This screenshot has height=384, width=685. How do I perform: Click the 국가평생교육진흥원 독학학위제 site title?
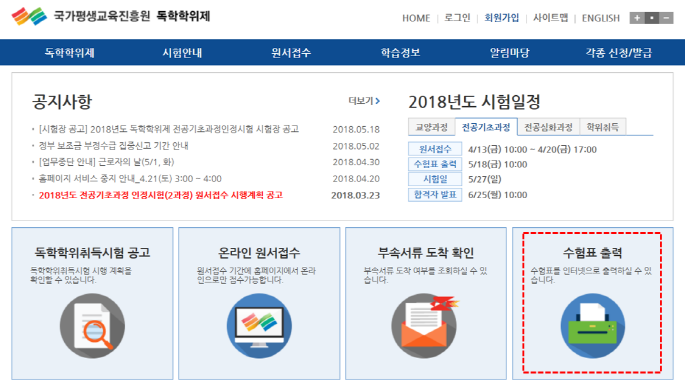click(132, 16)
